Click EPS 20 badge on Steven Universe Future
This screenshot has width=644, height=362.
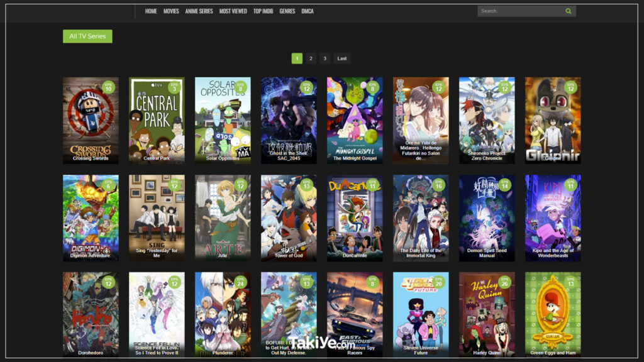[438, 282]
